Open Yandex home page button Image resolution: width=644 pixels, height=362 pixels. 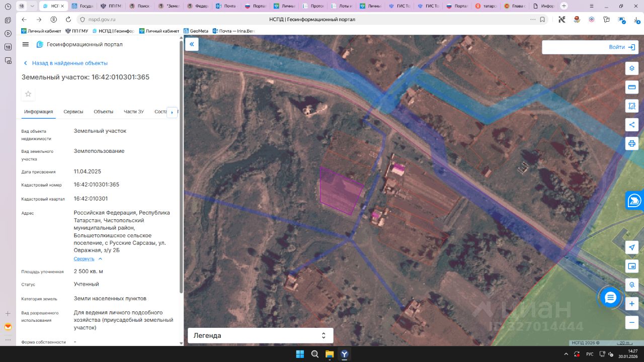point(53,20)
